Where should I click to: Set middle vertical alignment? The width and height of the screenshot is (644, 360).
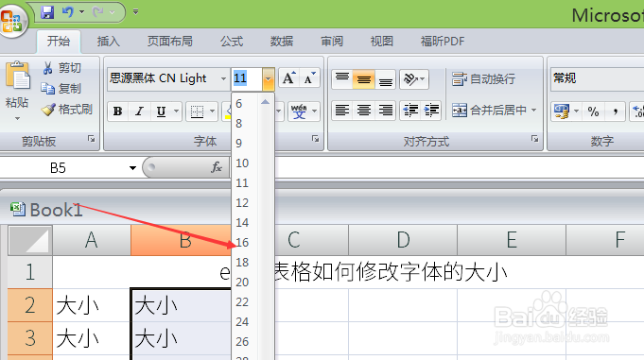(364, 79)
